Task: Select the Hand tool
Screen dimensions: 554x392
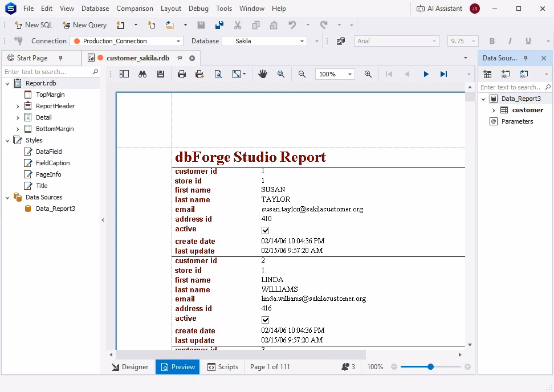Action: point(263,74)
